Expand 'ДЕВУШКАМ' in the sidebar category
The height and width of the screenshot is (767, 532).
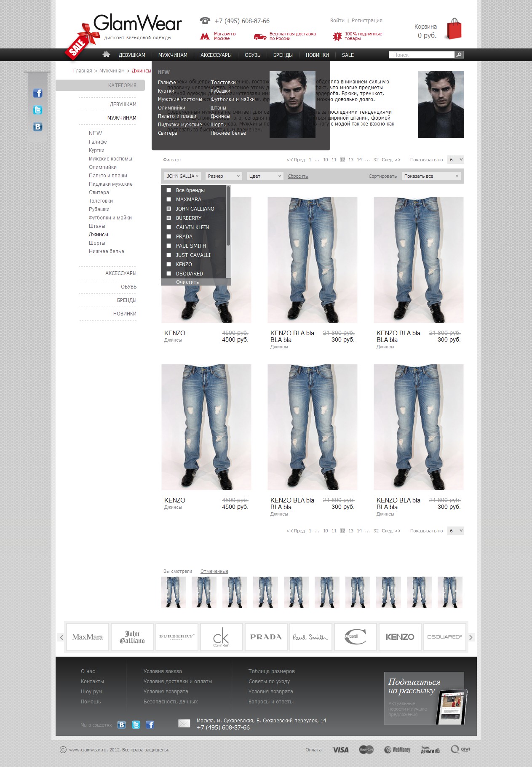pyautogui.click(x=123, y=104)
